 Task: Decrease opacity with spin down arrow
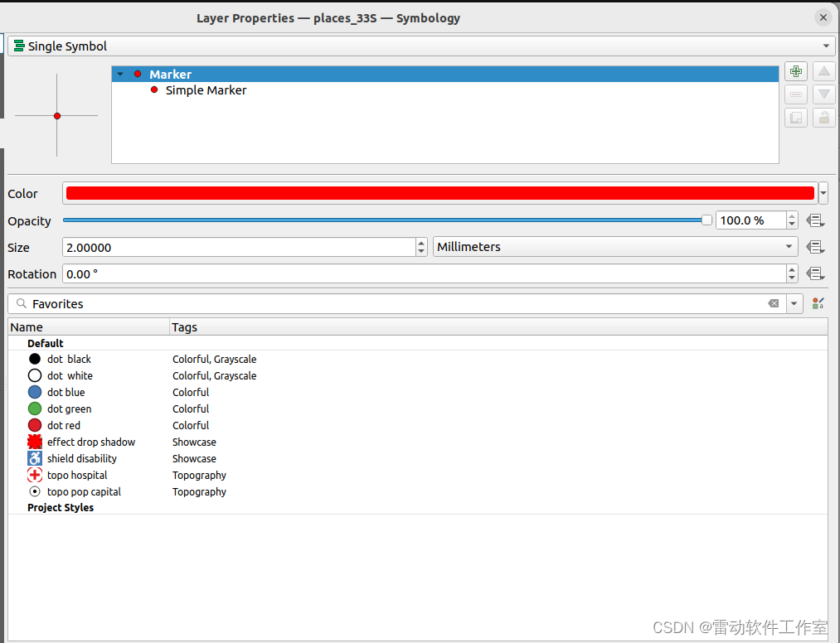pos(792,225)
